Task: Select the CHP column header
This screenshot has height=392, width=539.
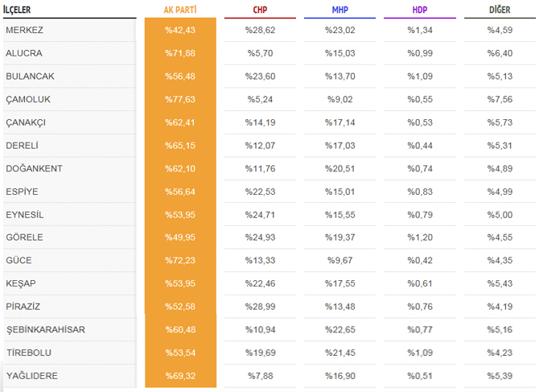Action: (x=260, y=10)
